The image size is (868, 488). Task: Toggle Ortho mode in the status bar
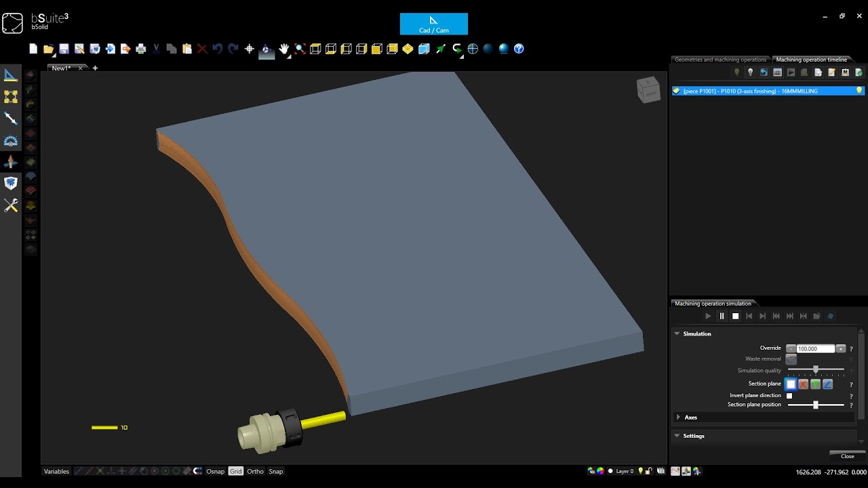tap(256, 471)
